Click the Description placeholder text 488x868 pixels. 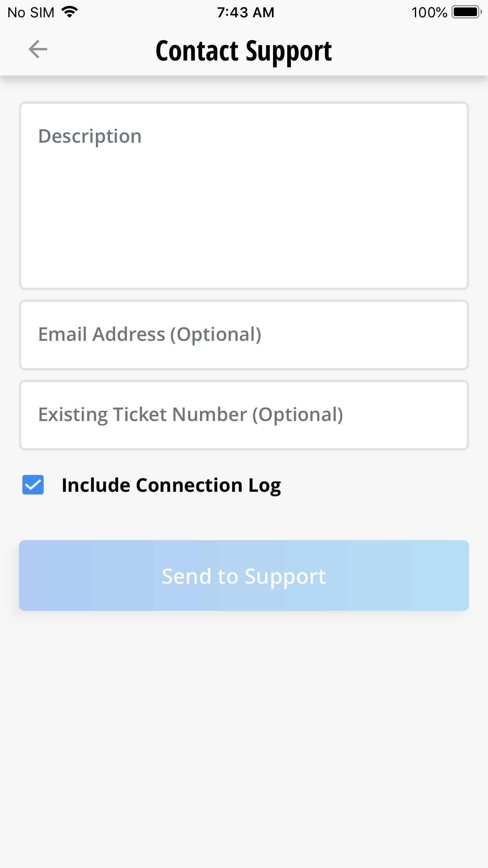tap(90, 136)
